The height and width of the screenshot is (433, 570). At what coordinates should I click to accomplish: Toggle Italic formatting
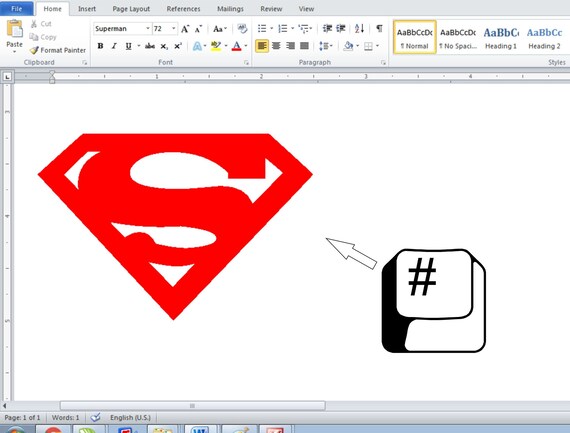(114, 46)
